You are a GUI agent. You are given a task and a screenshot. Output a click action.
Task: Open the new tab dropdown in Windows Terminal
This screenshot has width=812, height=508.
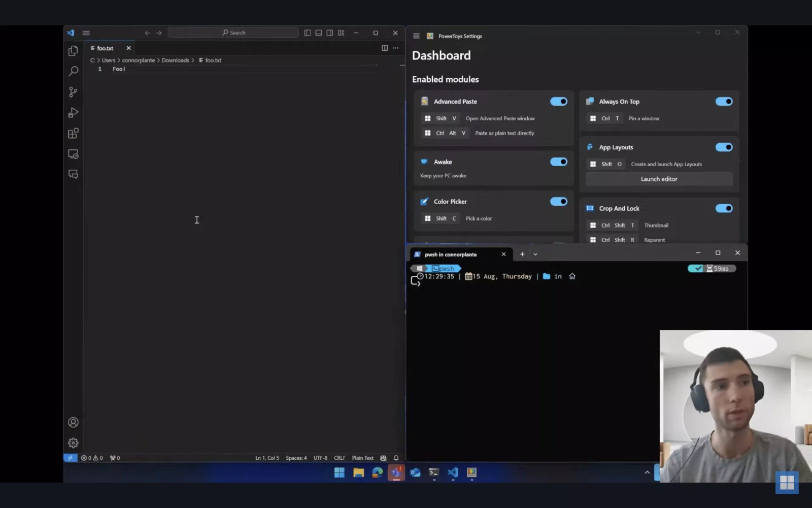point(535,253)
